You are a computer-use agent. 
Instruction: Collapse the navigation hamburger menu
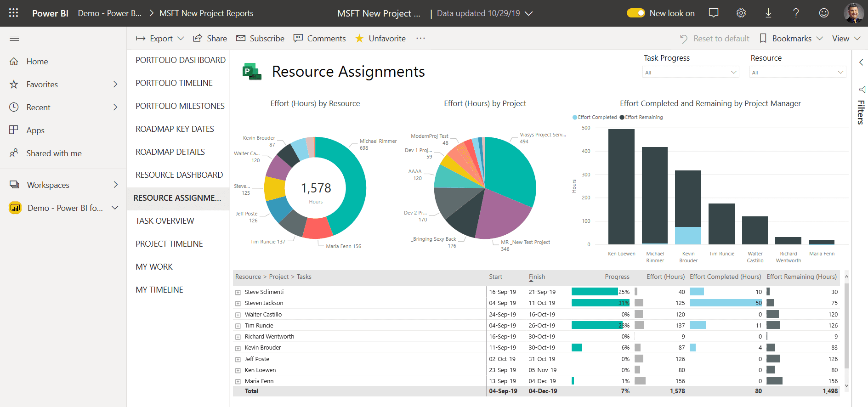(x=14, y=38)
